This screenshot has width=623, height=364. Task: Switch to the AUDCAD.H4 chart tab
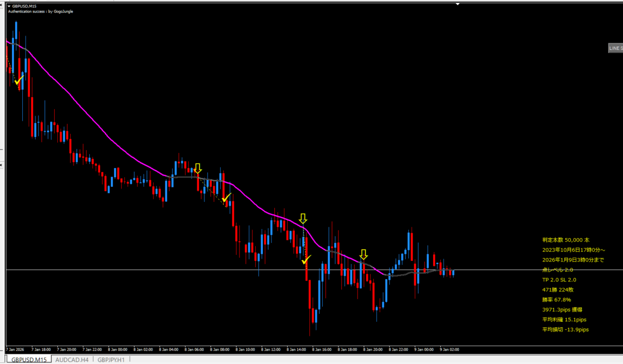click(72, 360)
